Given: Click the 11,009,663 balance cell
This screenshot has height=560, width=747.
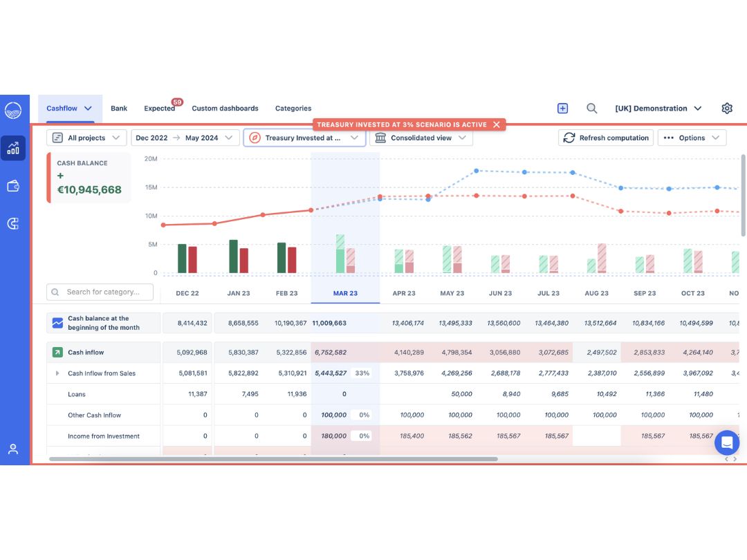Looking at the screenshot, I should coord(329,323).
